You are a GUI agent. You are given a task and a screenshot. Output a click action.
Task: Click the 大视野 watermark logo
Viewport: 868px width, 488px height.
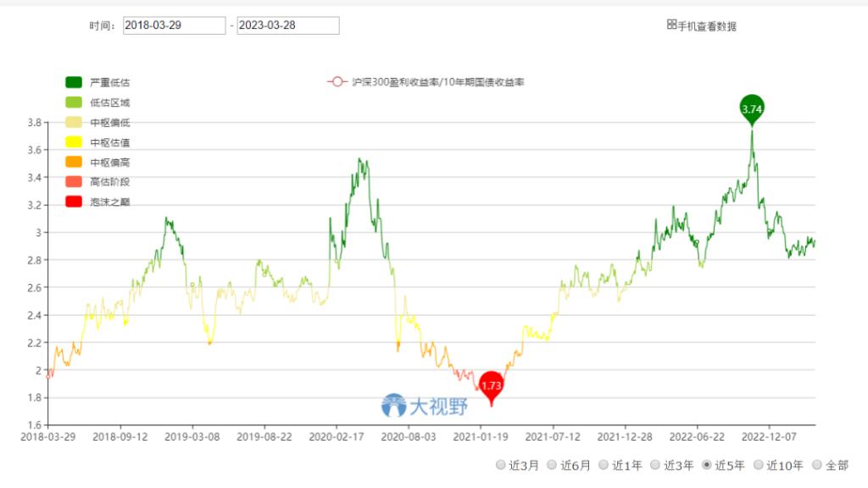tap(394, 406)
